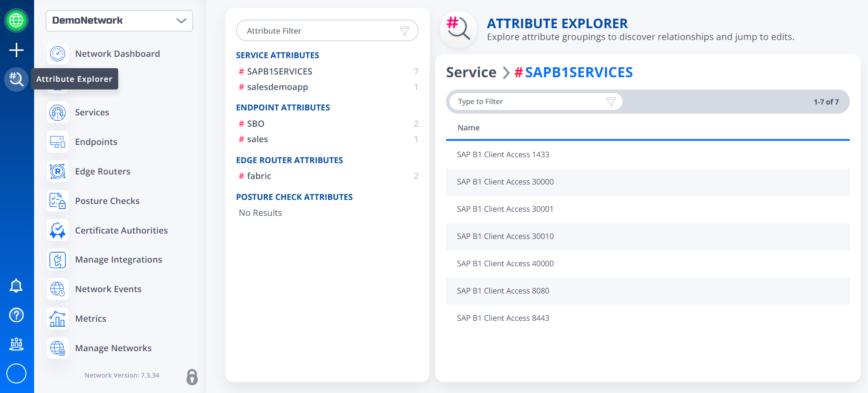Click EDGE ROUTER ATTRIBUTES section heading
The width and height of the screenshot is (868, 393).
click(x=289, y=160)
